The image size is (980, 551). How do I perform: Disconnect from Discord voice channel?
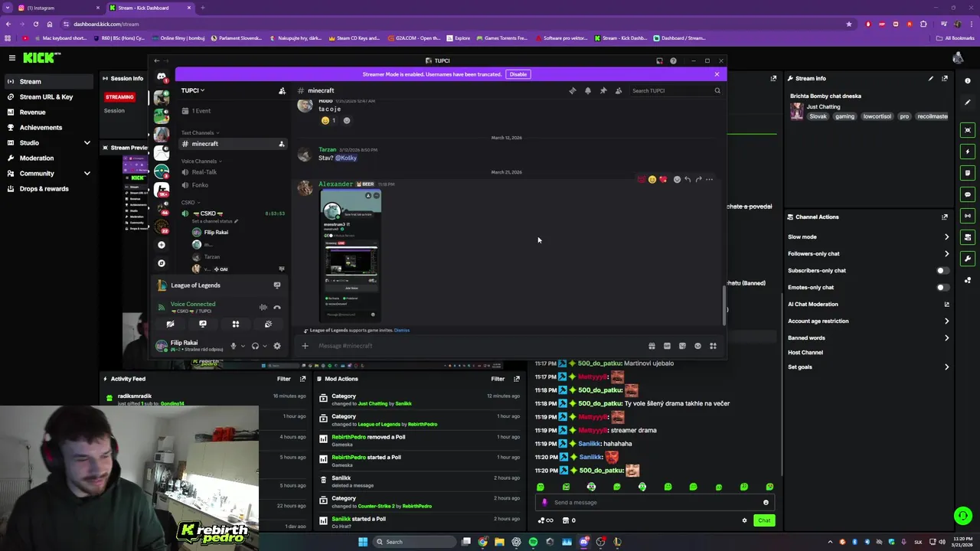pyautogui.click(x=277, y=307)
